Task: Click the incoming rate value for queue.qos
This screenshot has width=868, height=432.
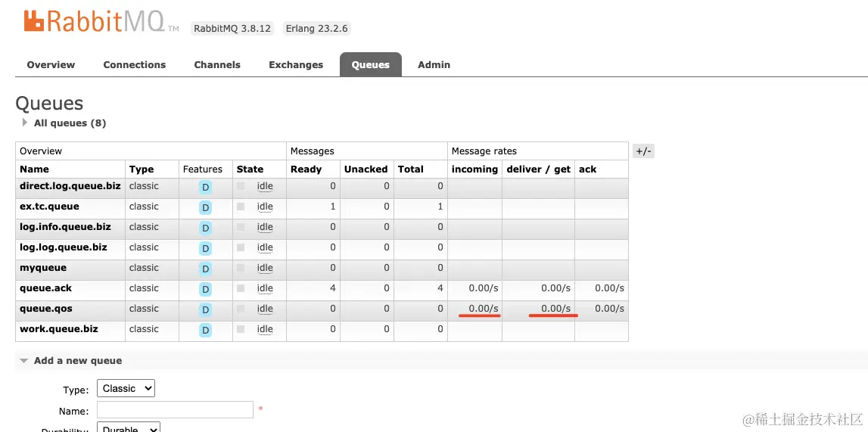Action: coord(484,309)
